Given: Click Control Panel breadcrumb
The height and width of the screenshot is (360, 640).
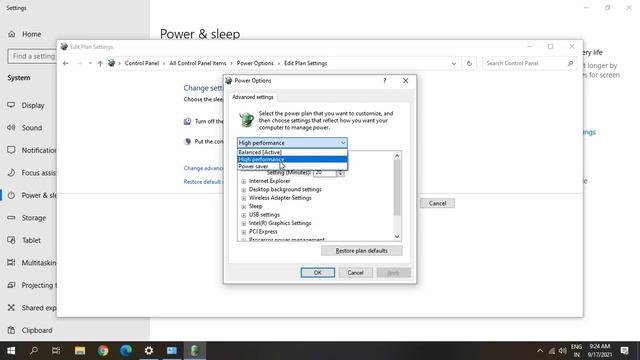Looking at the screenshot, I should point(142,63).
